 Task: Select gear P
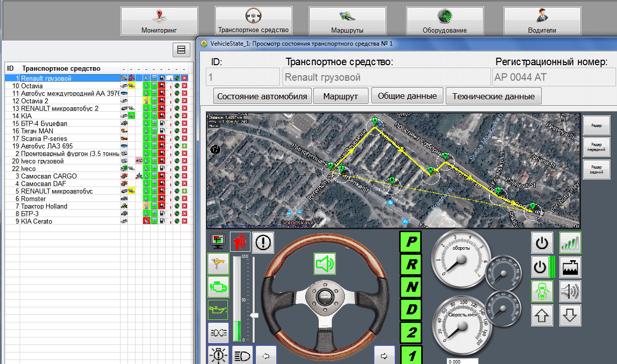pyautogui.click(x=411, y=242)
